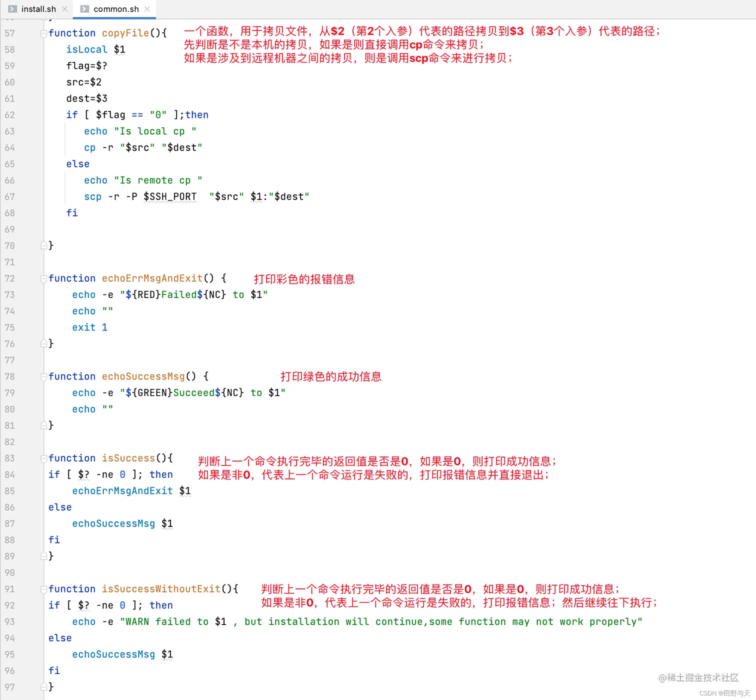Click the "Is local cp " string
The width and height of the screenshot is (756, 700).
pyautogui.click(x=155, y=131)
